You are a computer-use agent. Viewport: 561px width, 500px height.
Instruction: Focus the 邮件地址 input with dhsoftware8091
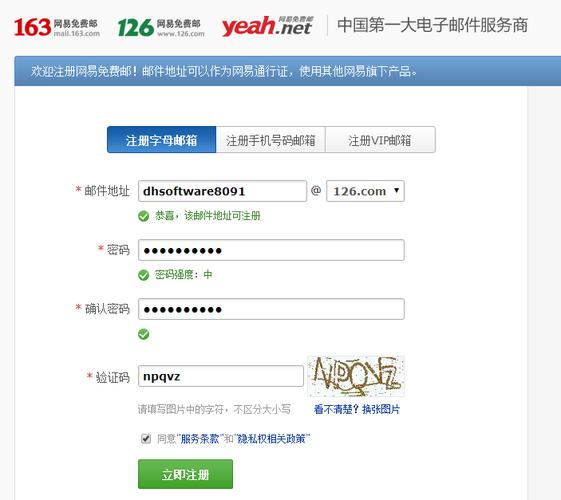pyautogui.click(x=222, y=191)
